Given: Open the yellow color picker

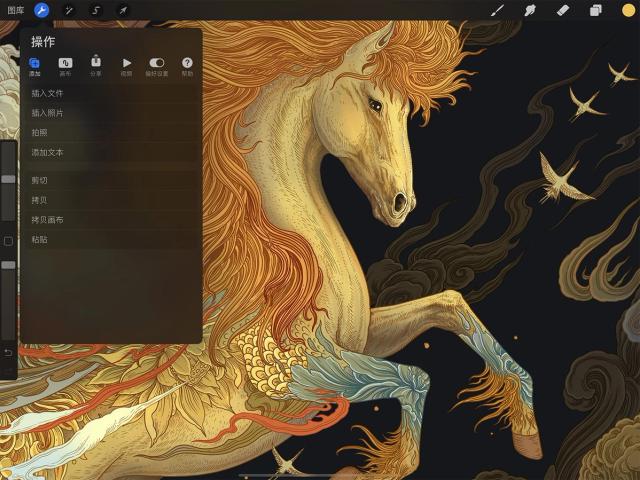Looking at the screenshot, I should coord(629,10).
